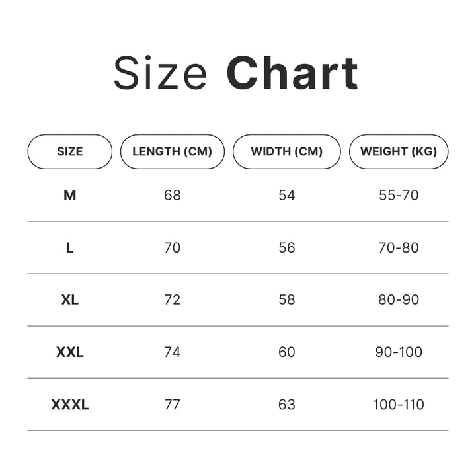Click length value 72 for size XL
Screen dimensions: 476x476
(x=172, y=299)
